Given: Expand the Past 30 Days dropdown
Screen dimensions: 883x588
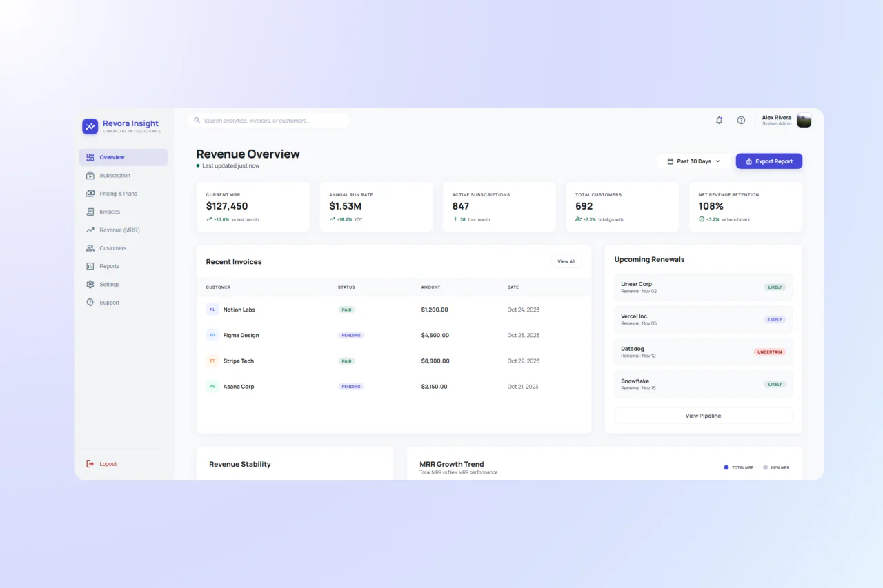Looking at the screenshot, I should tap(694, 161).
